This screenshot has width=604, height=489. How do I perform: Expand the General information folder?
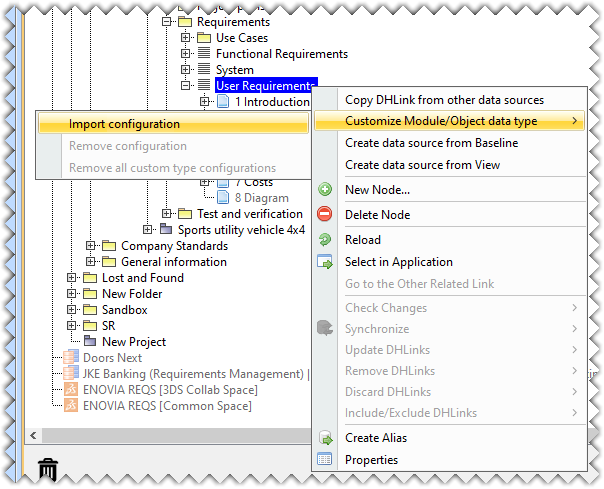[x=90, y=261]
